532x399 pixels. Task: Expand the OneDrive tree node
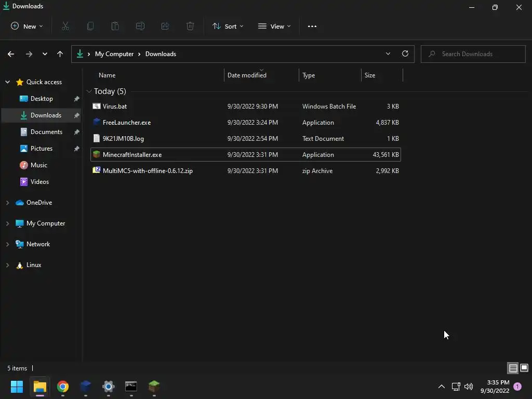point(7,203)
